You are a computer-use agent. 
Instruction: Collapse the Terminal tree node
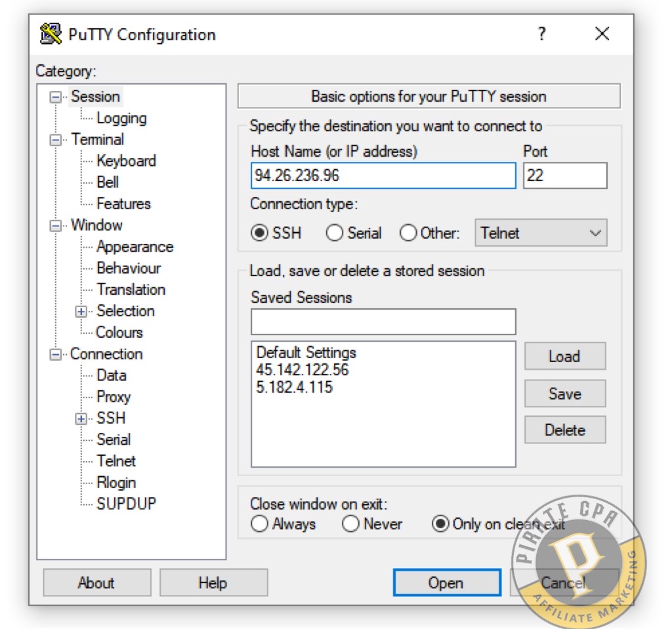pyautogui.click(x=55, y=140)
